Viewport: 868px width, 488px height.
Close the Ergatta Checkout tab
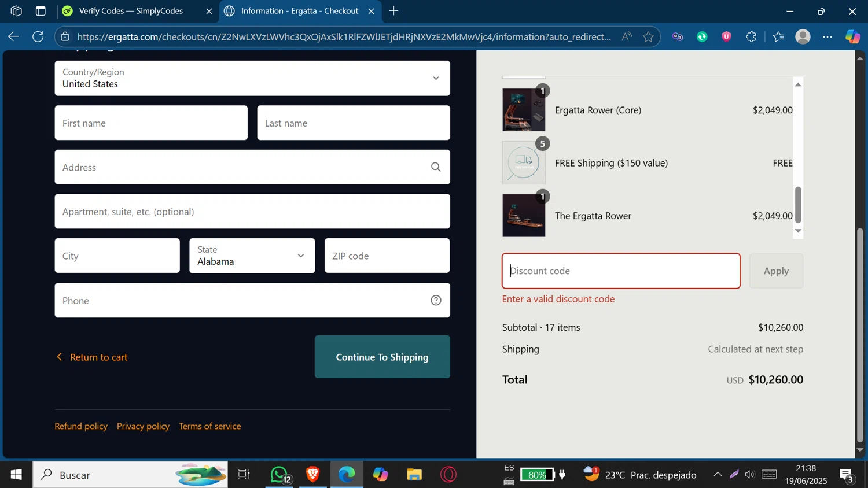[x=371, y=11]
